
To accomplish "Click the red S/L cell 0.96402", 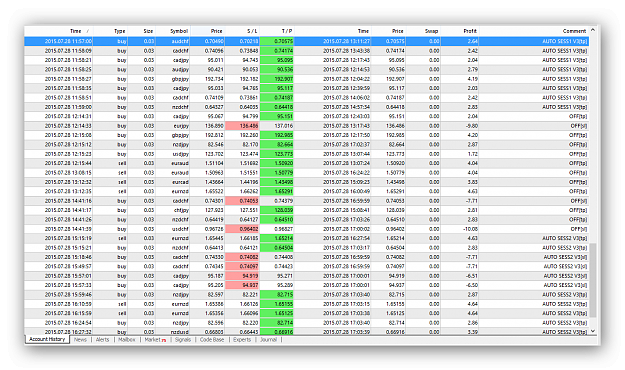I will point(242,229).
